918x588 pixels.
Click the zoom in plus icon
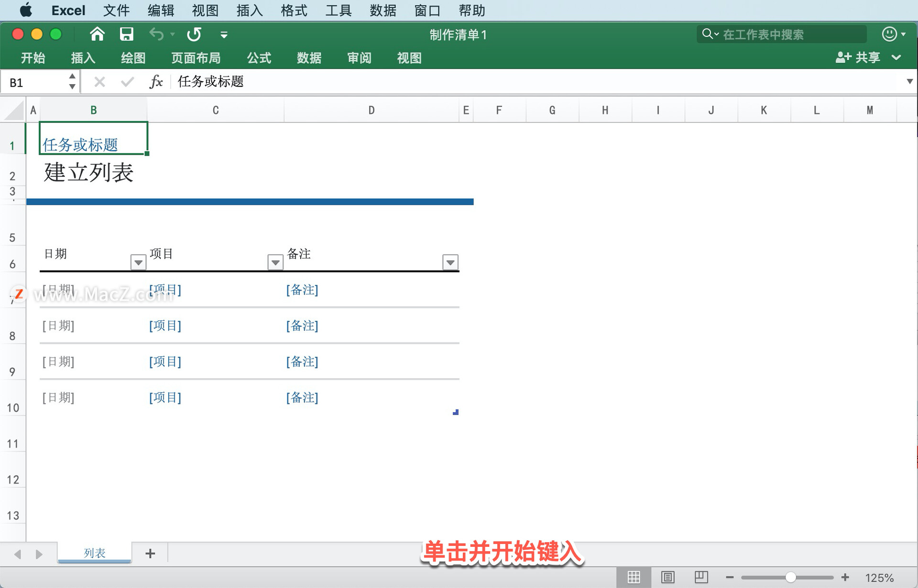(845, 577)
